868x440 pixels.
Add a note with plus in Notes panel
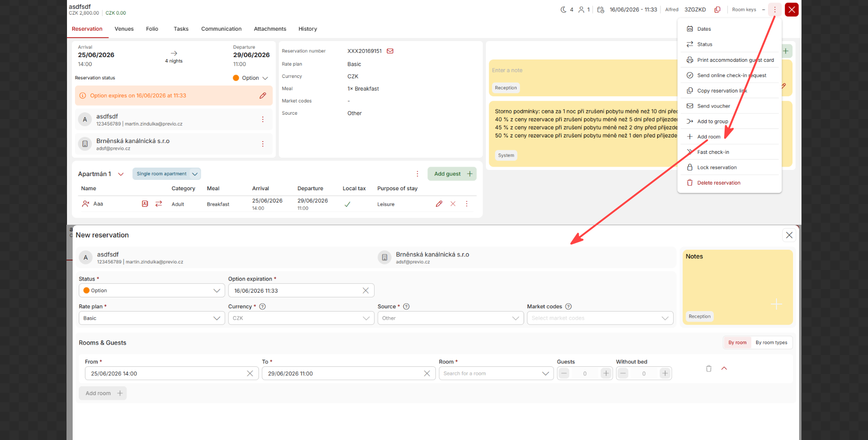point(776,304)
